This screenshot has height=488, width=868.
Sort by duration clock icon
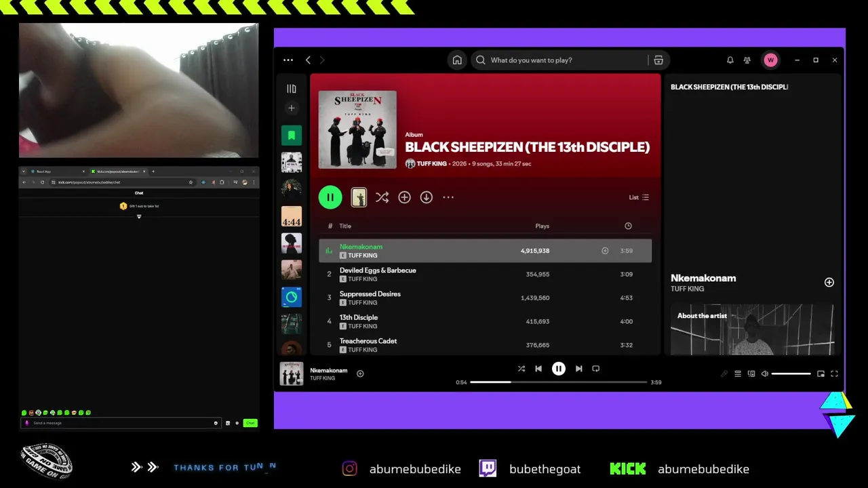tap(628, 226)
